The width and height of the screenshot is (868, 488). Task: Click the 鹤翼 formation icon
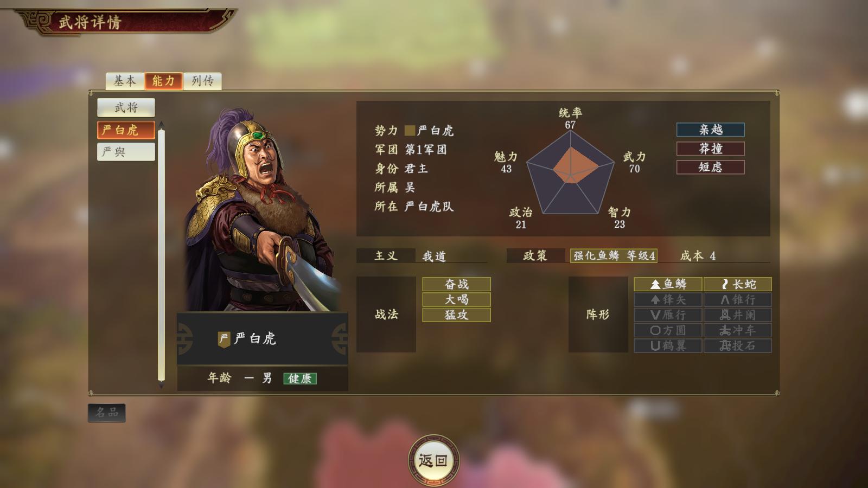click(x=668, y=345)
